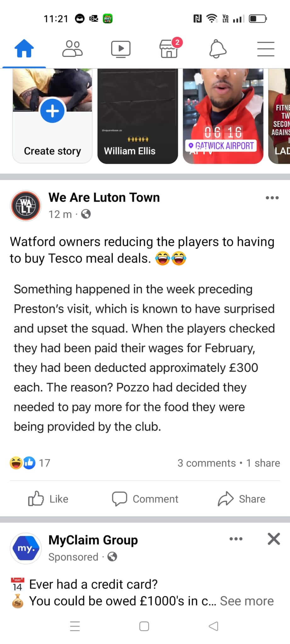
Task: Open the notifications bell
Action: tap(218, 49)
